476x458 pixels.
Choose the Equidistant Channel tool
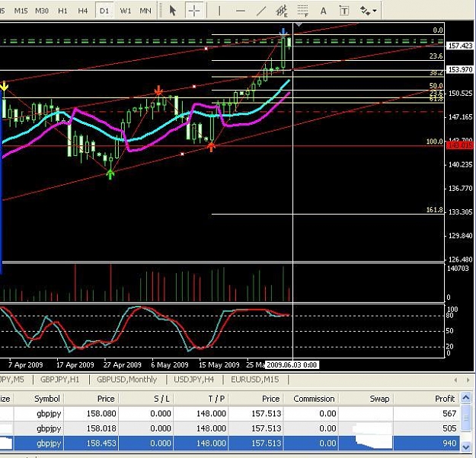[x=282, y=11]
